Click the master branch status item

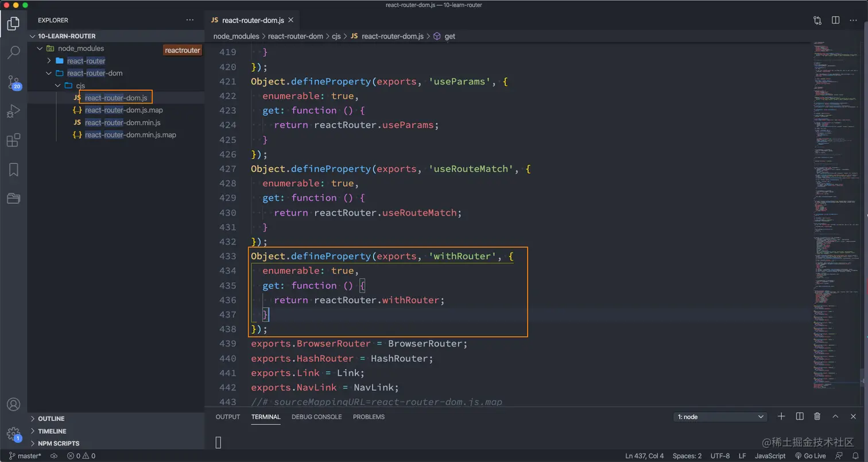pos(25,456)
